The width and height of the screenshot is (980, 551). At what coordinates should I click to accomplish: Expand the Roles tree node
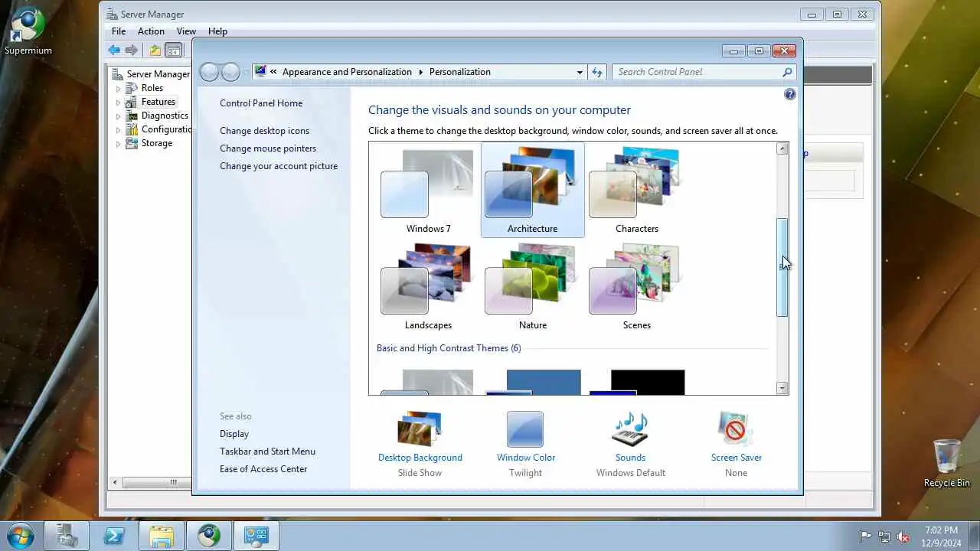(118, 88)
